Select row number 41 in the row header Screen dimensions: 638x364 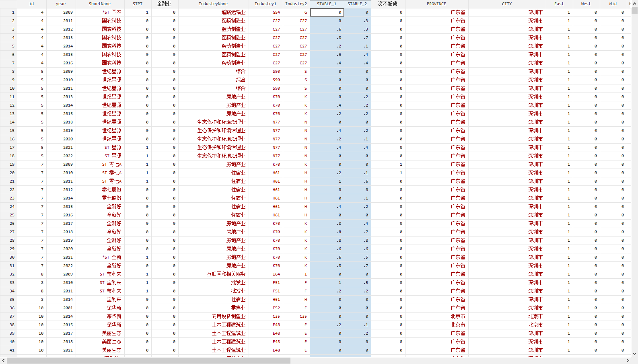tap(8, 350)
